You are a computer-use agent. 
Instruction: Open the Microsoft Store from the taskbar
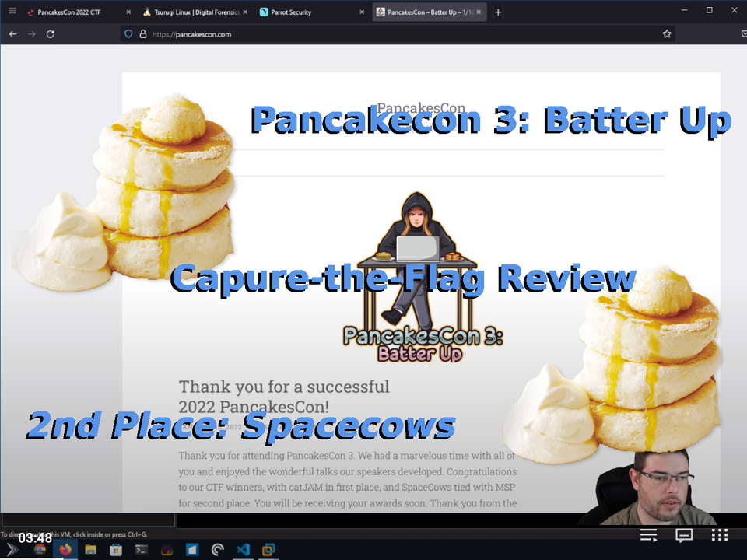(116, 550)
